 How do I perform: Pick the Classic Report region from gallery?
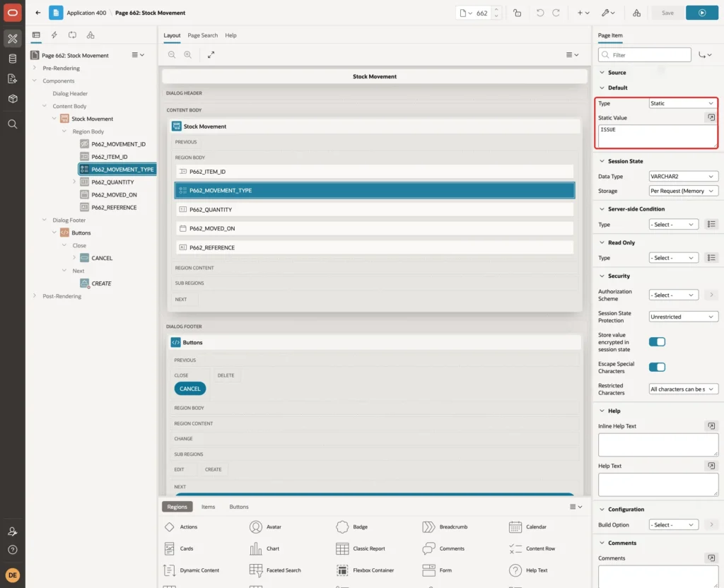360,548
